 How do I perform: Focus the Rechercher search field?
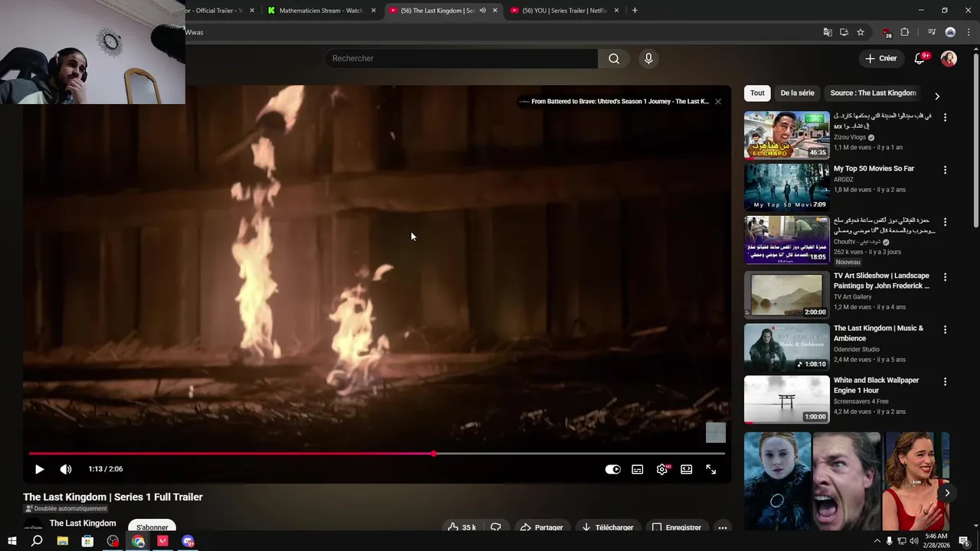(462, 59)
